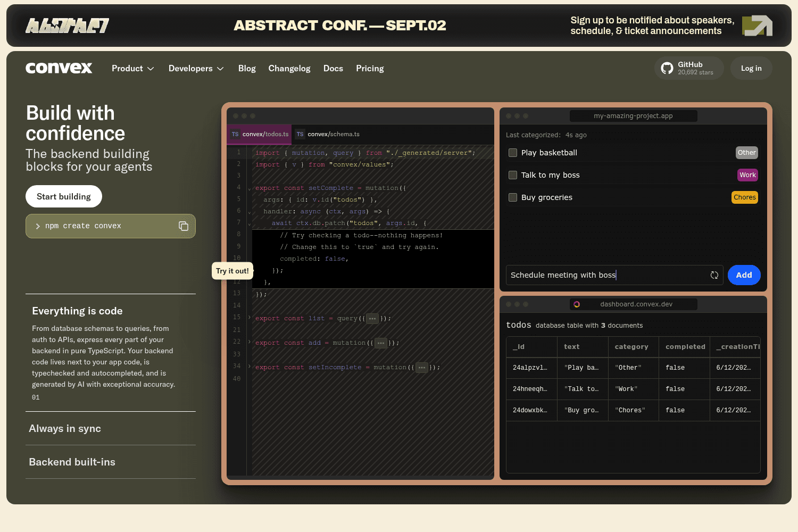Click the Sign up to be notified banner text

[652, 26]
